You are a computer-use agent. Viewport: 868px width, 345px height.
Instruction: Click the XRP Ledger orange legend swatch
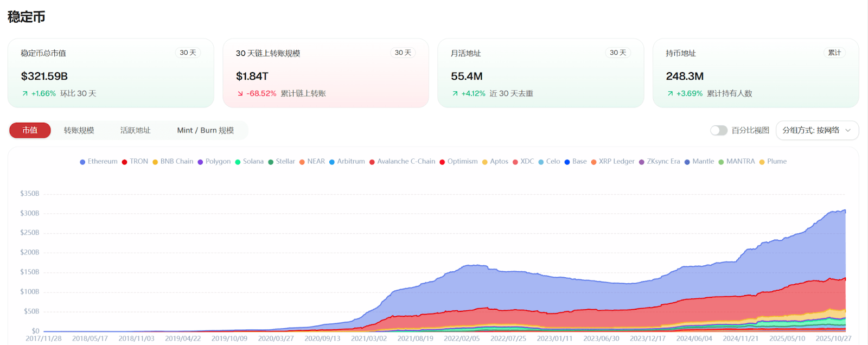(x=593, y=162)
